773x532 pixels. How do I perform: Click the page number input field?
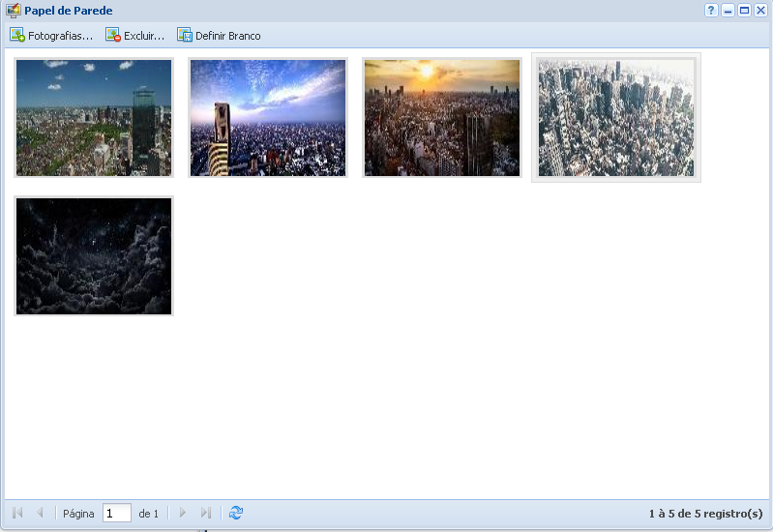pyautogui.click(x=116, y=513)
